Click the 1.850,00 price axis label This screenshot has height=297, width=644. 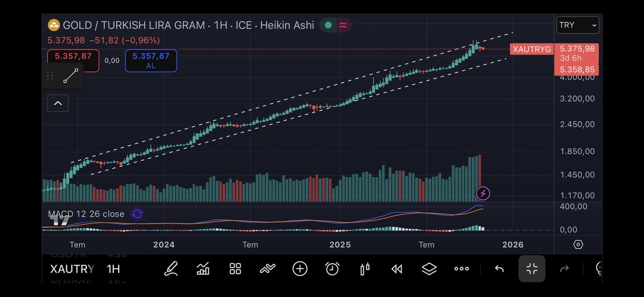click(x=577, y=151)
